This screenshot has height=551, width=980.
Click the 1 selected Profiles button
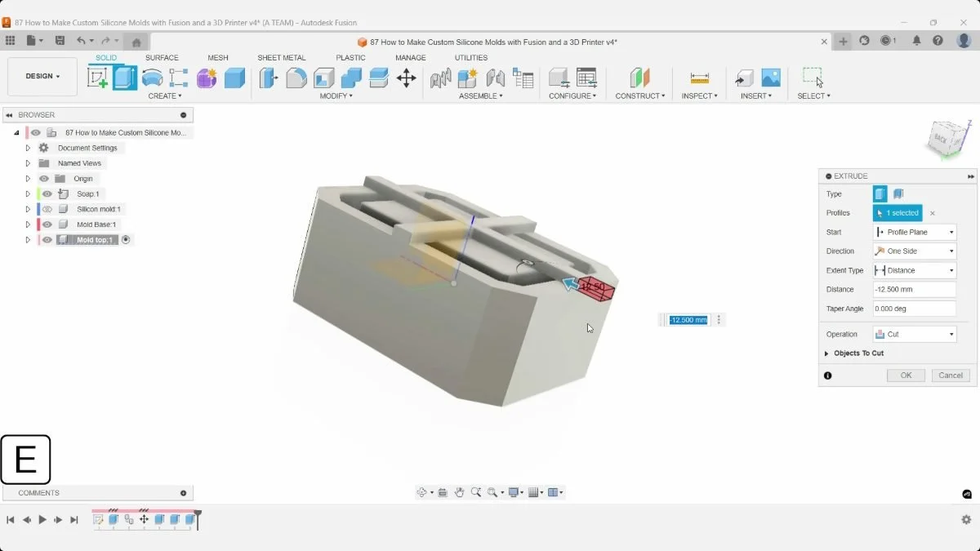tap(898, 213)
